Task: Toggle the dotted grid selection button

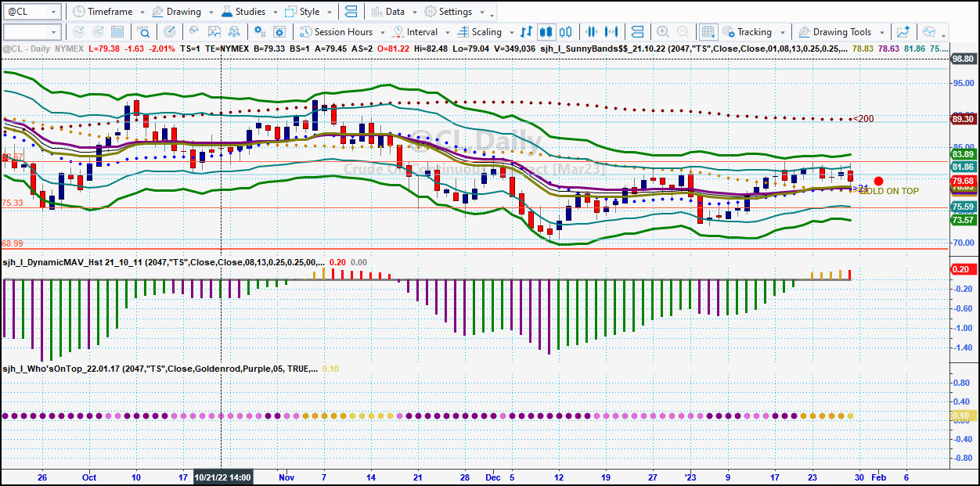Action: 708,32
